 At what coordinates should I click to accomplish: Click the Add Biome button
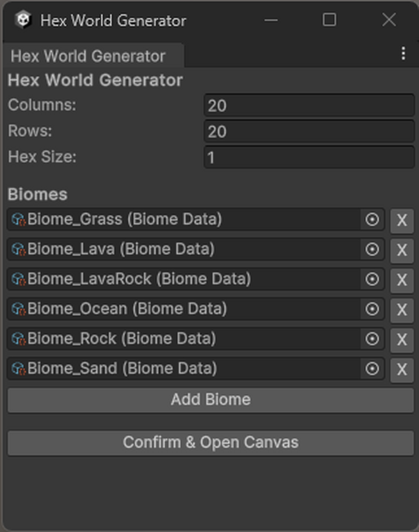click(x=210, y=400)
